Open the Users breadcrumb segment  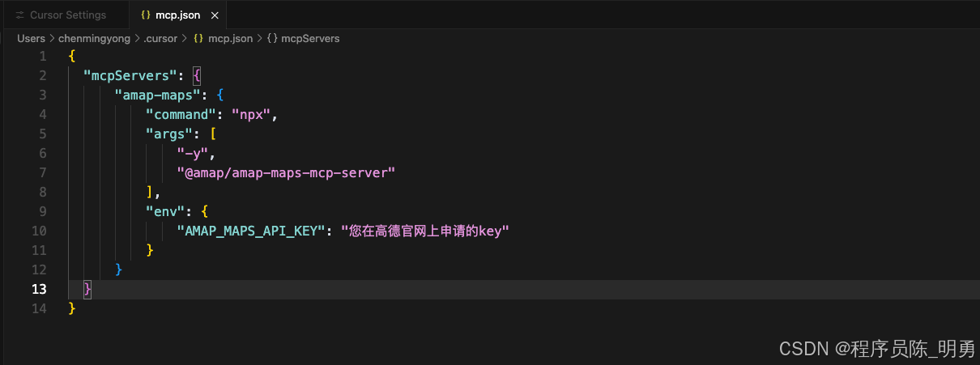32,38
